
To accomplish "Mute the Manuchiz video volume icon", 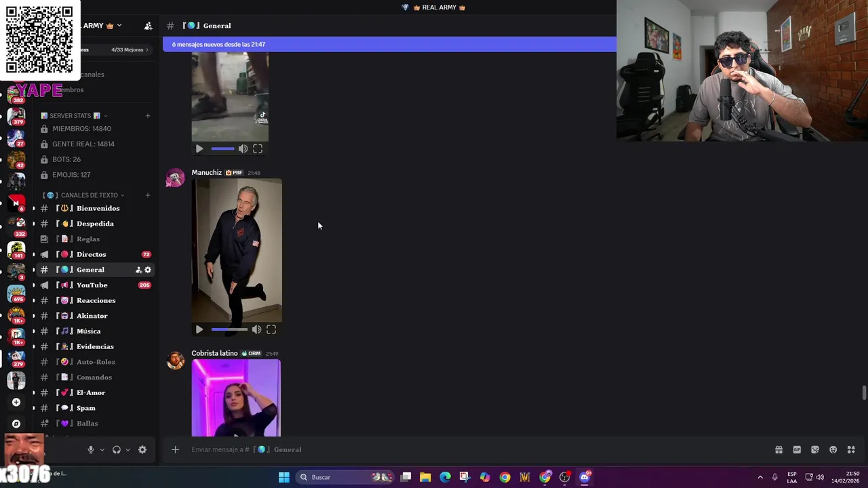I will coord(256,329).
